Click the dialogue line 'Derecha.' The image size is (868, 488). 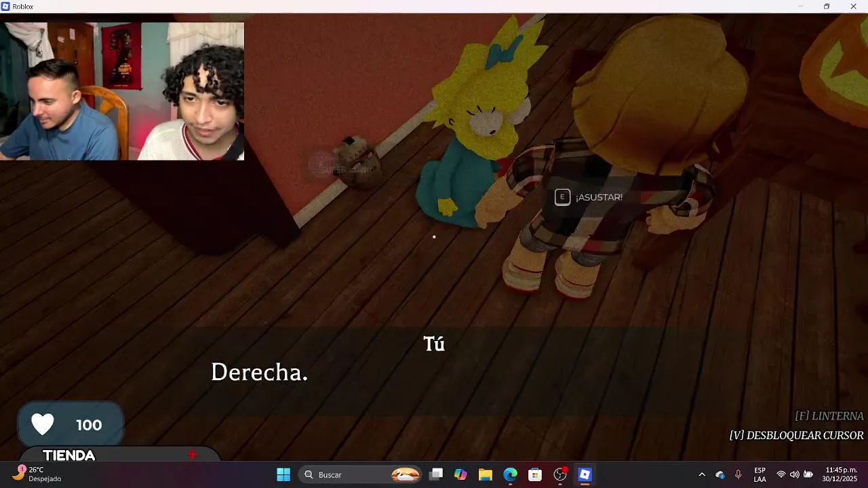click(259, 372)
